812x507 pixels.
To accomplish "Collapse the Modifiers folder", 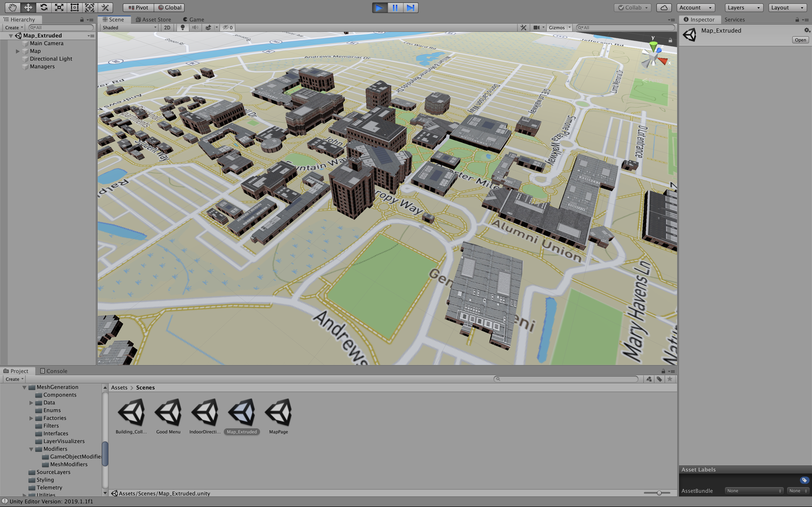I will pos(31,449).
